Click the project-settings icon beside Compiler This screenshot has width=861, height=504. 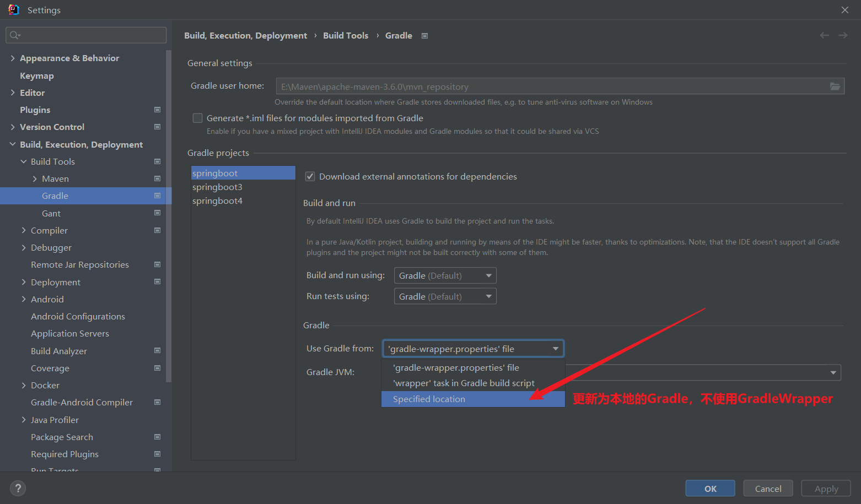[x=157, y=230]
